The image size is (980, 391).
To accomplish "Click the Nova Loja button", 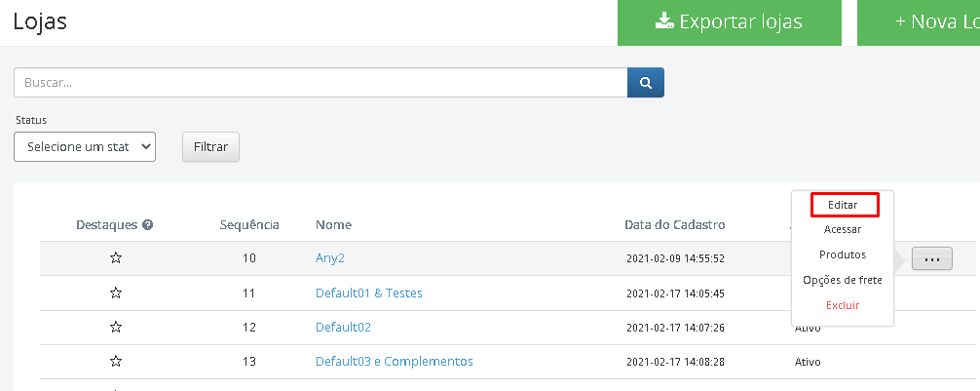I will [x=919, y=22].
